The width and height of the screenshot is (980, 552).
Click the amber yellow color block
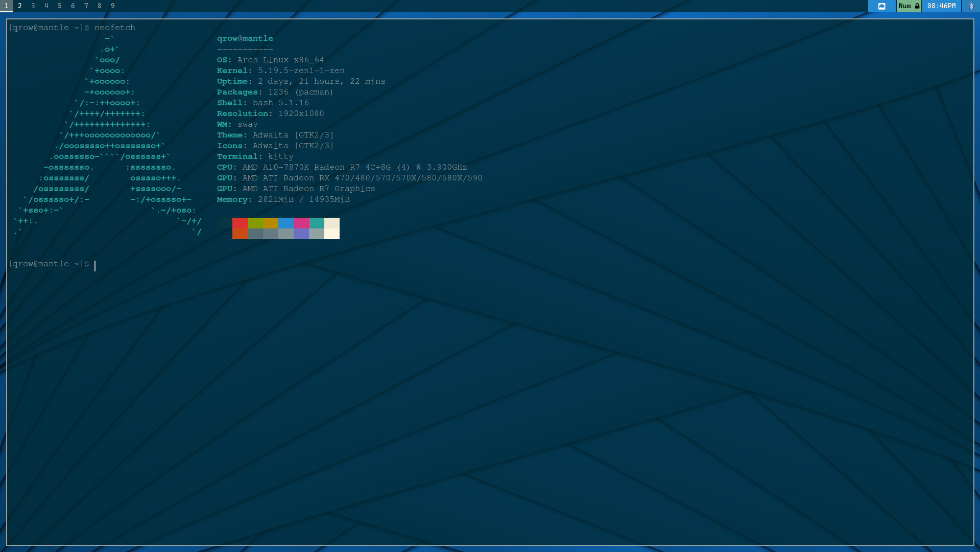pos(271,223)
